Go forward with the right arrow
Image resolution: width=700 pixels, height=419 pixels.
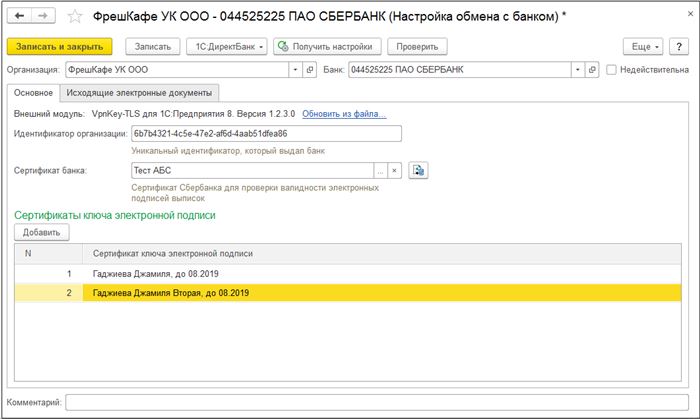(43, 16)
